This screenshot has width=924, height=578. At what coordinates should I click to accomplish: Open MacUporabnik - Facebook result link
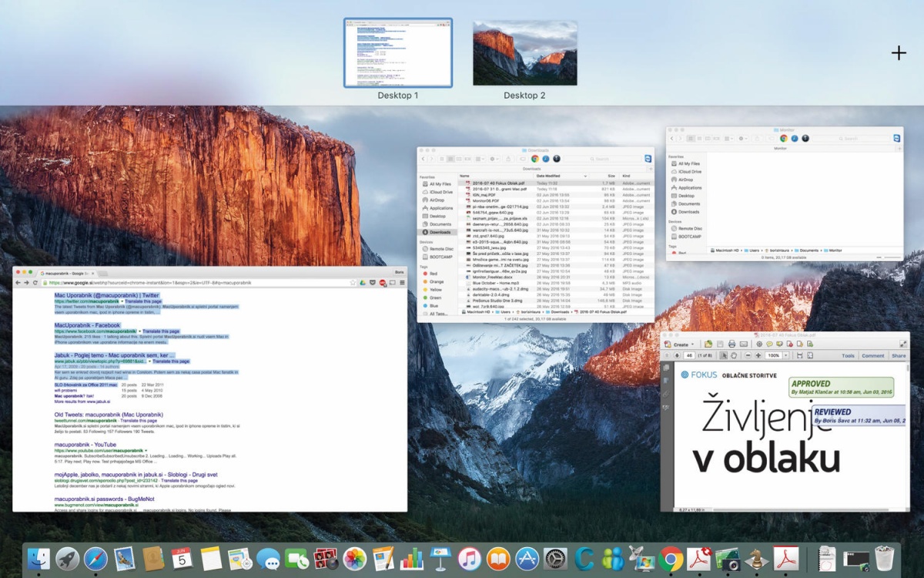pyautogui.click(x=87, y=325)
